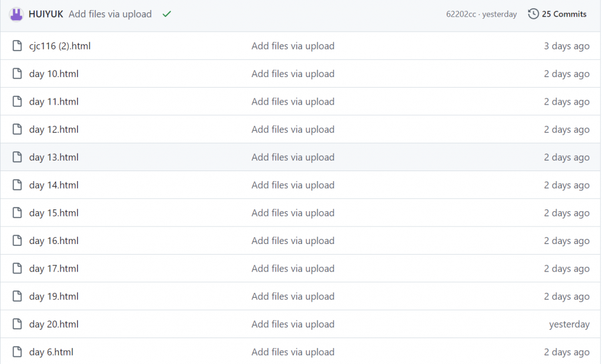
Task: Open commit hash 62202cc
Action: pos(461,14)
